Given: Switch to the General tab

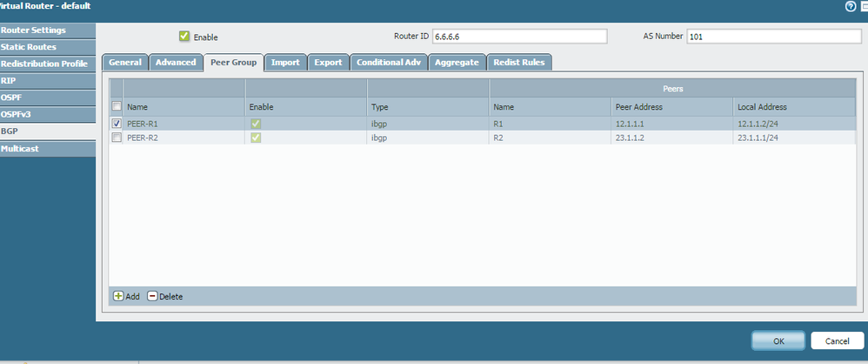Looking at the screenshot, I should [125, 63].
